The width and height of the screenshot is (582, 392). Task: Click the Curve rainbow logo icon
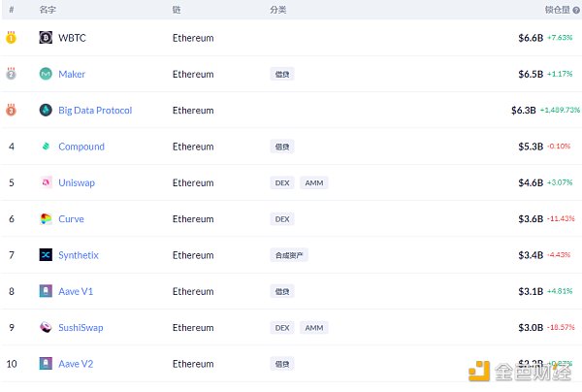[x=46, y=219]
